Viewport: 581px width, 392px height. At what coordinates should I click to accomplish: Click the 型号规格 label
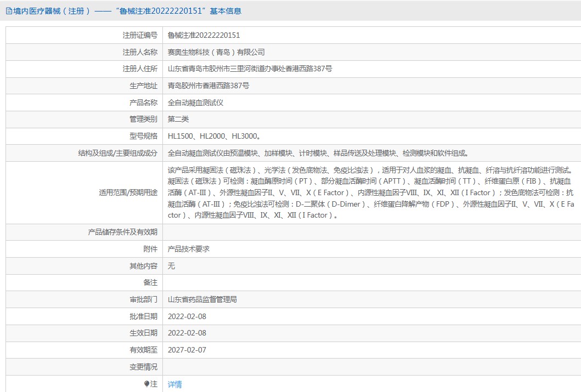tap(143, 136)
